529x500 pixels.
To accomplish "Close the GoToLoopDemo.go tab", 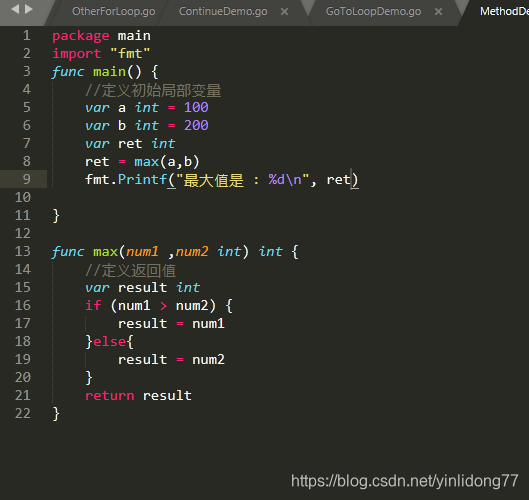I will point(439,12).
